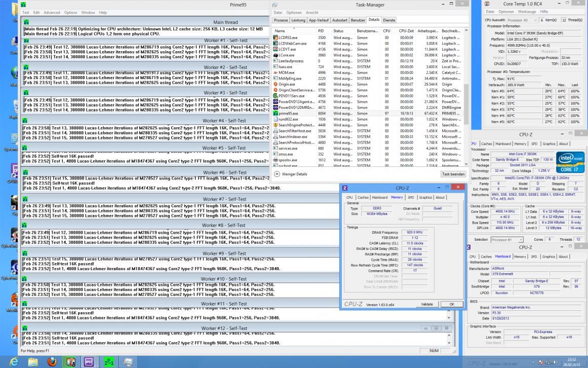This screenshot has height=368, width=588.
Task: Click the Validate button in CPU-Z
Action: [427, 304]
